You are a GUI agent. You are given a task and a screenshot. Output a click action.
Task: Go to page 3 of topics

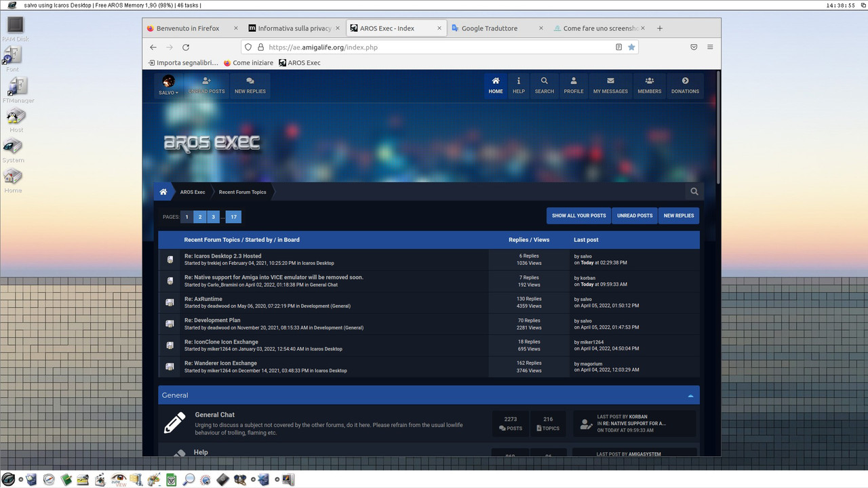[x=213, y=217]
